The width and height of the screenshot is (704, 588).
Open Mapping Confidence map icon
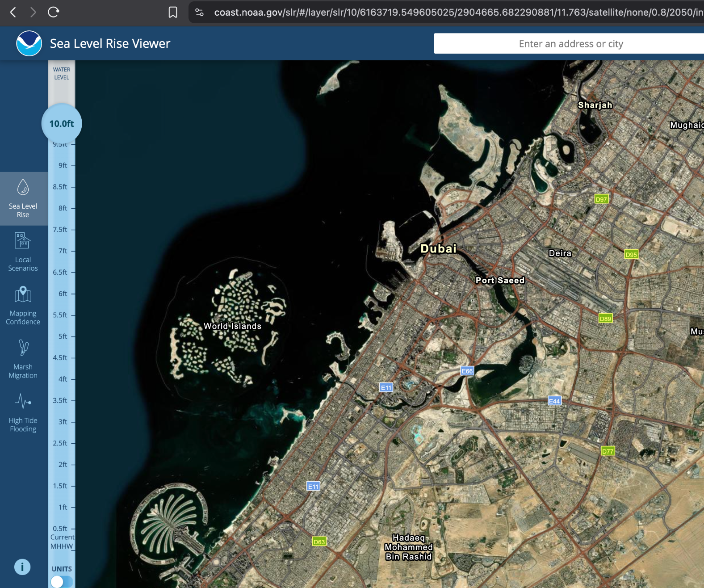(x=23, y=295)
